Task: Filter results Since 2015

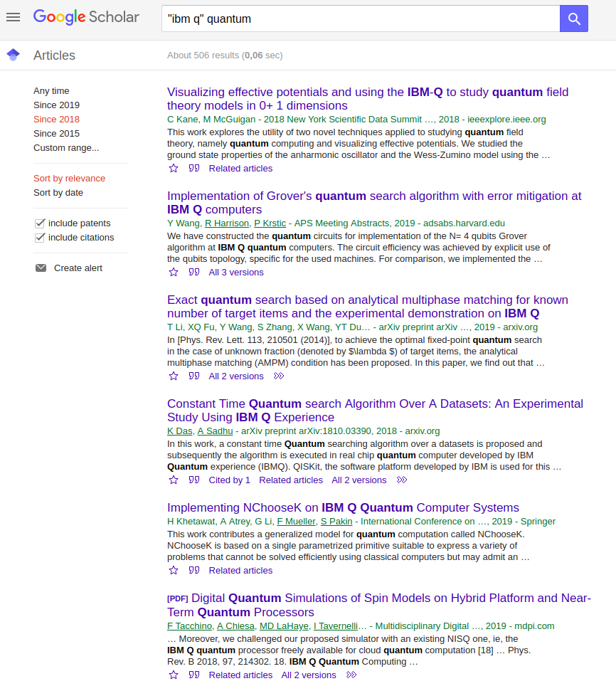Action: [x=56, y=134]
